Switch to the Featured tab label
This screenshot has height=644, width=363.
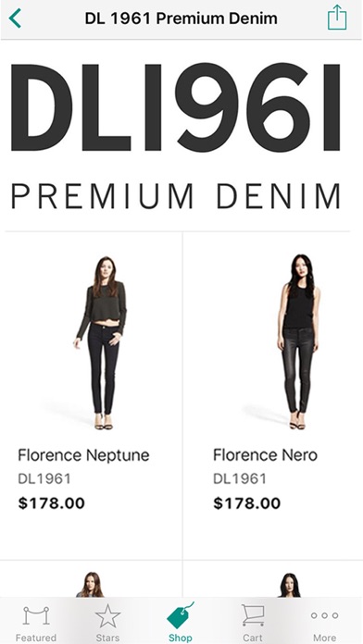click(36, 638)
